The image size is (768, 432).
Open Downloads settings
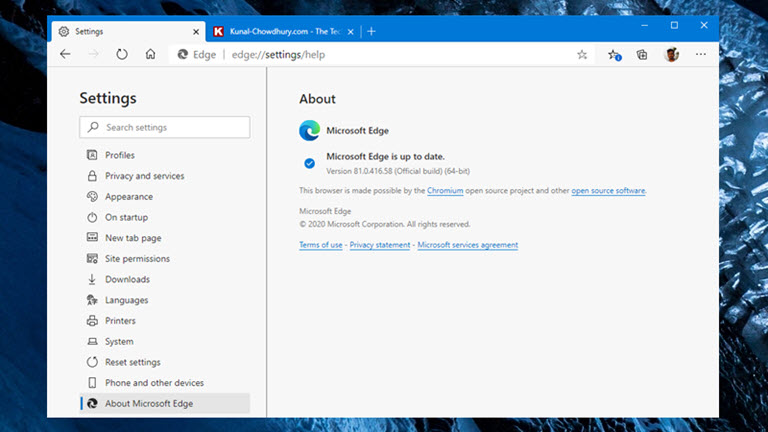tap(165, 279)
